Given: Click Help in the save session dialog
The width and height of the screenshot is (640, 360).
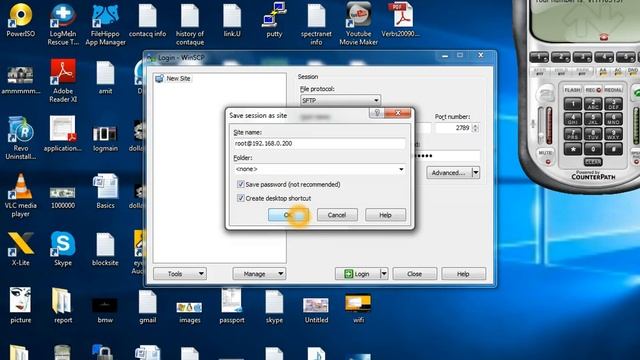Looking at the screenshot, I should [x=385, y=215].
